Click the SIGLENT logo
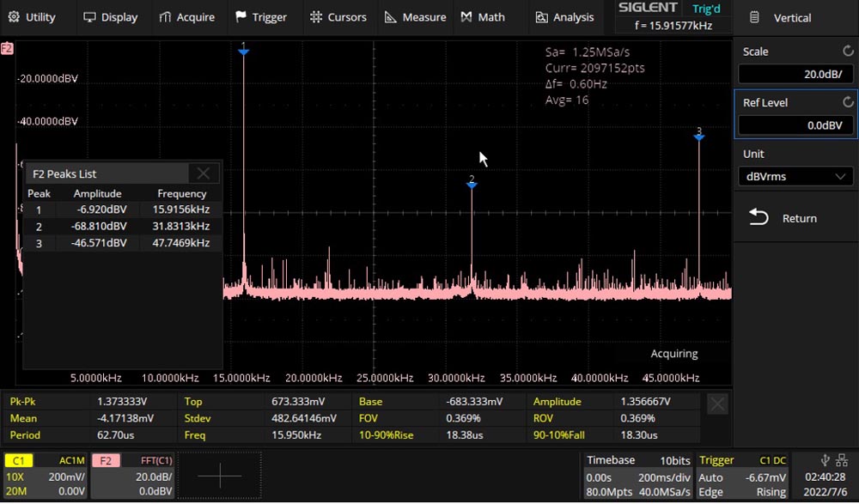This screenshot has height=504, width=859. point(648,8)
